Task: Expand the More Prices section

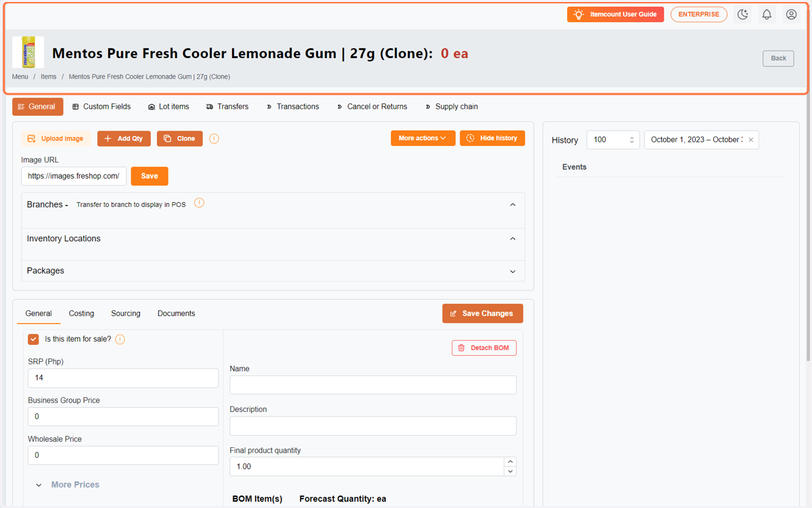Action: coord(68,485)
